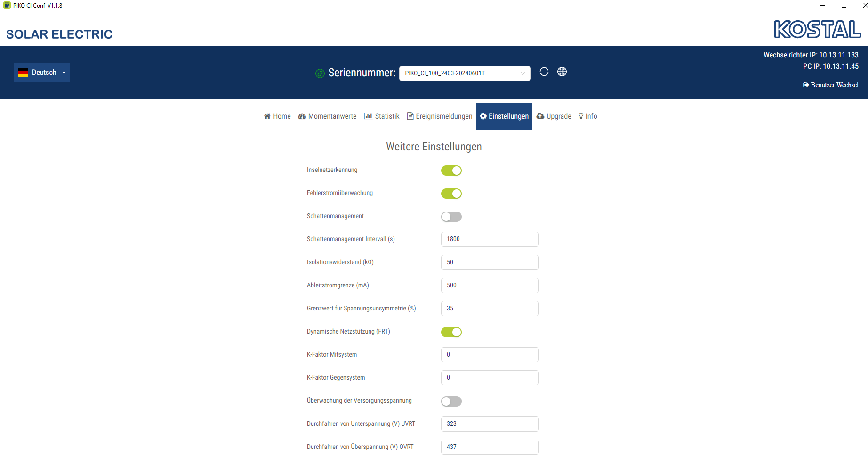Disable Fehlerstromüberwachung switch
This screenshot has width=868, height=456.
click(451, 194)
